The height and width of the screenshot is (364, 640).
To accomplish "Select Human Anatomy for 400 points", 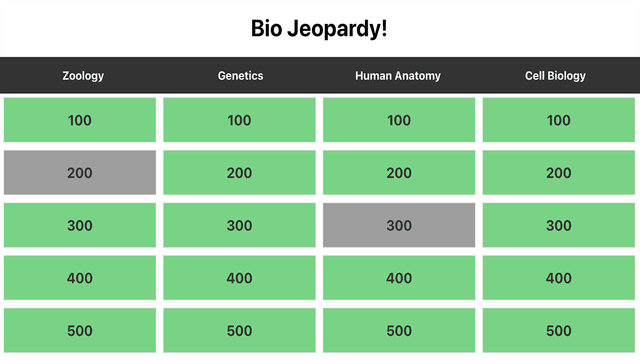I will (x=399, y=278).
